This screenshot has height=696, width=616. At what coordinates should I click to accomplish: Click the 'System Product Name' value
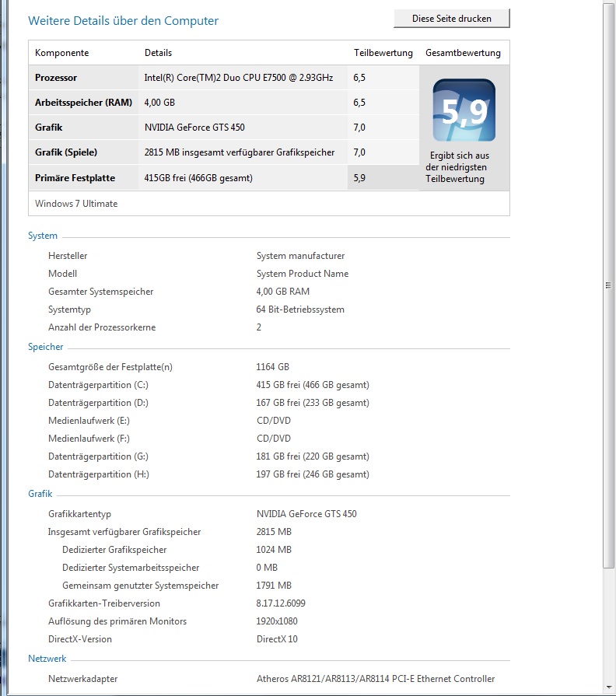coord(303,274)
